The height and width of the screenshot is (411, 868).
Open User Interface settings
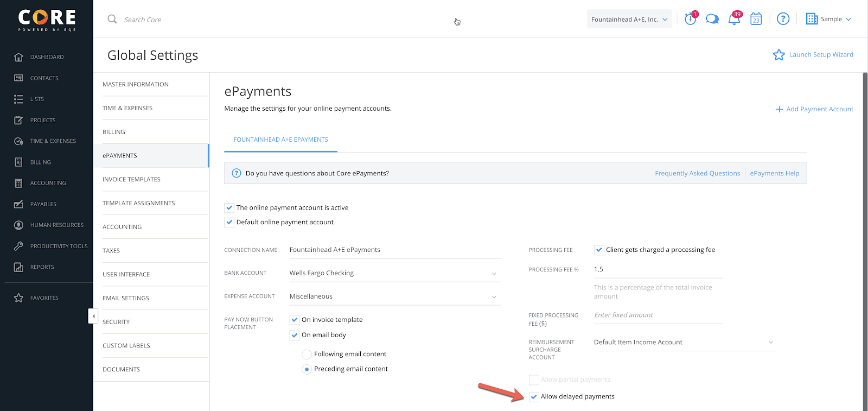point(151,274)
